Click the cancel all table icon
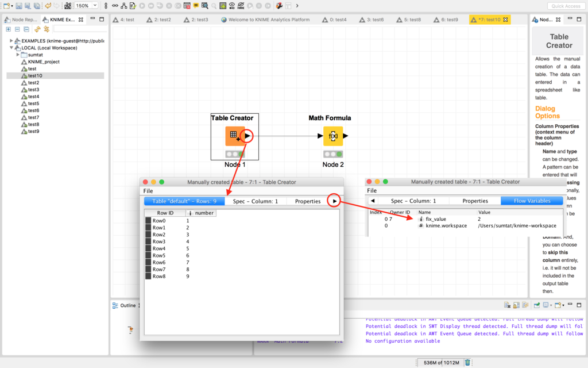588x368 pixels. click(187, 6)
